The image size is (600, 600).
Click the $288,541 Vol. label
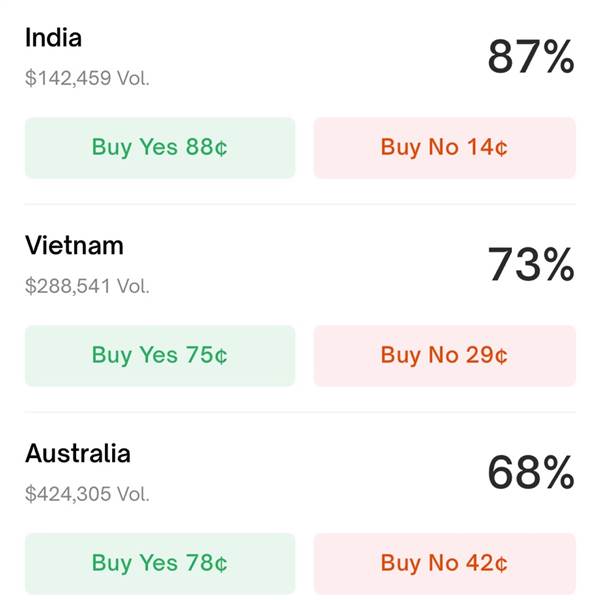(x=87, y=286)
